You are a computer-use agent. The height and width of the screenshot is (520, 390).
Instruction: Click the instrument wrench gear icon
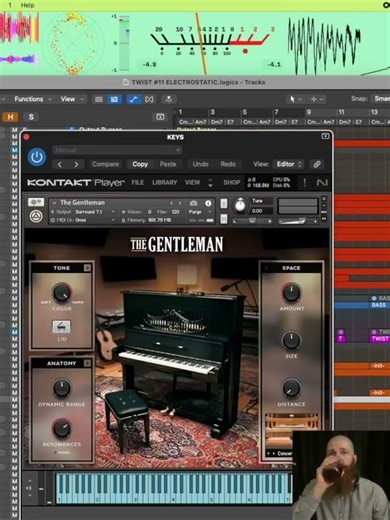(x=36, y=202)
